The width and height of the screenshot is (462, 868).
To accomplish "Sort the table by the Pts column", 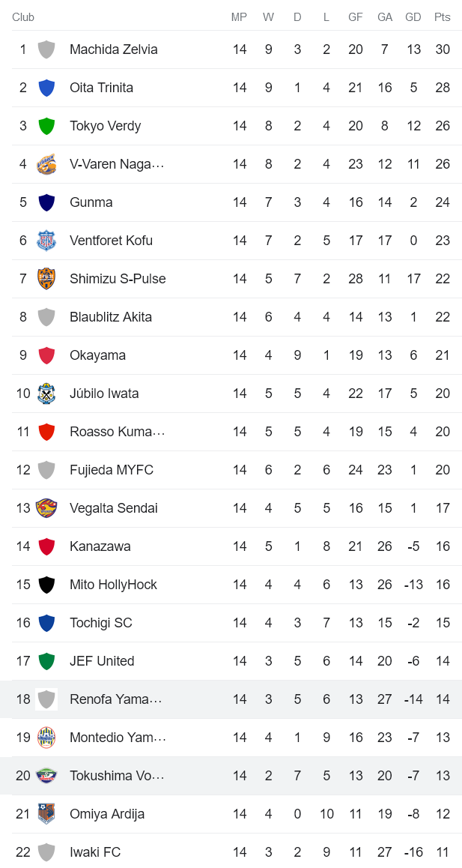I will 443,16.
